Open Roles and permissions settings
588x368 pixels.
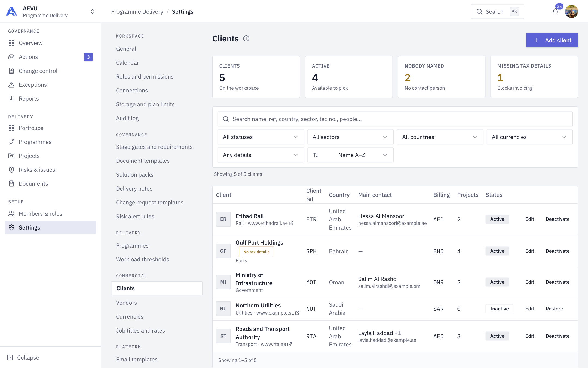tap(145, 77)
